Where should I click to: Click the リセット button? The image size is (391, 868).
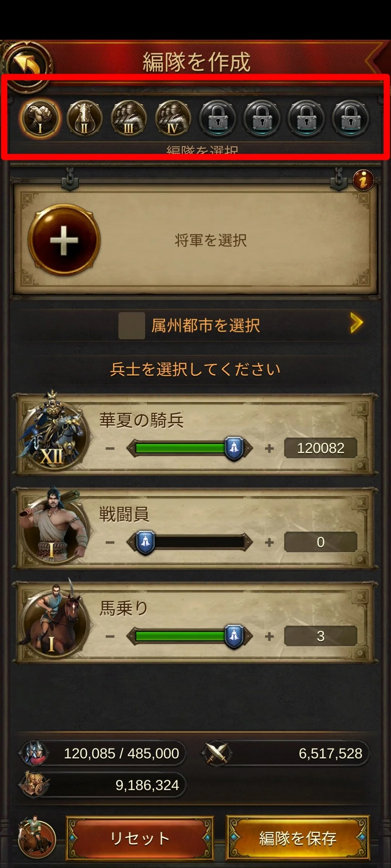click(140, 838)
